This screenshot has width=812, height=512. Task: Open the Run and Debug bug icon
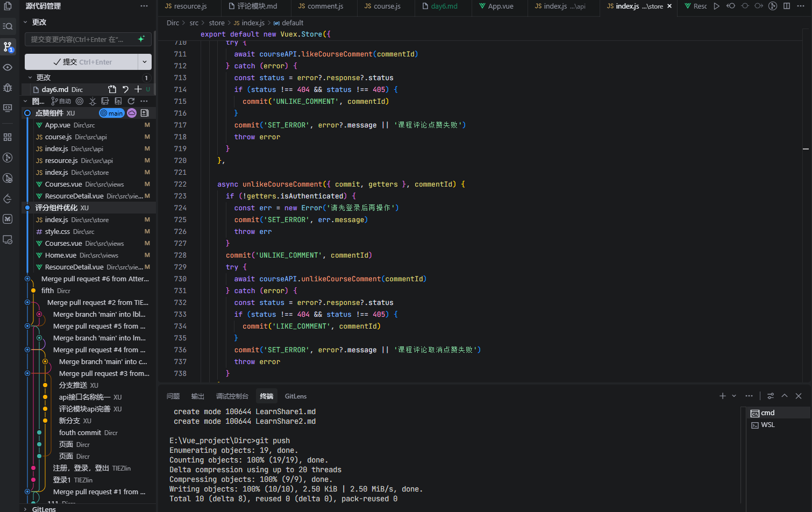pos(8,88)
